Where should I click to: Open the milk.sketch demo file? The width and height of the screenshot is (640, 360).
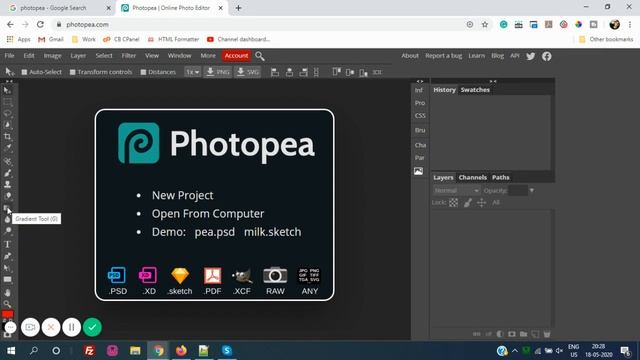(273, 232)
